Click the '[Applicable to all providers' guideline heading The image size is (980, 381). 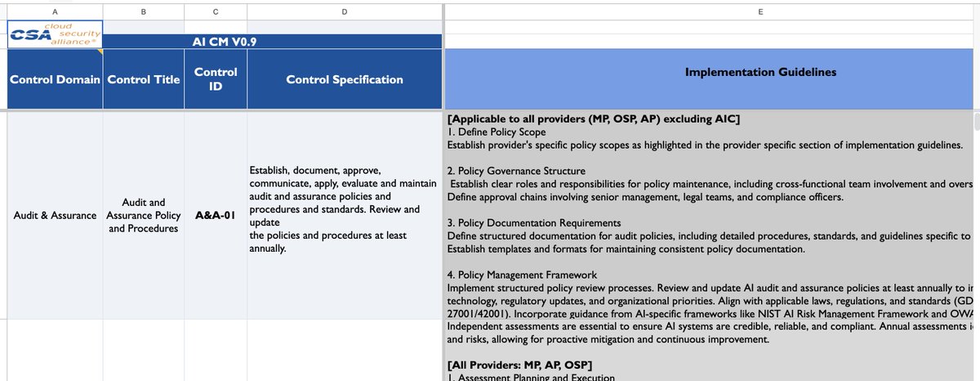coord(594,120)
